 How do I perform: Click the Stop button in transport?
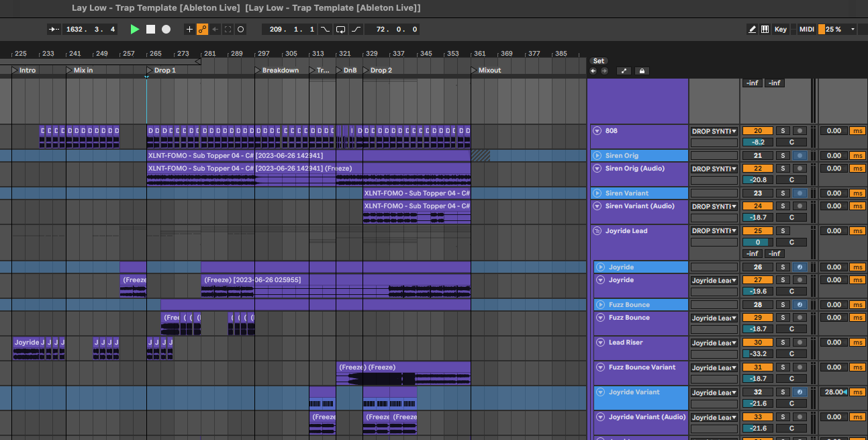click(x=150, y=30)
